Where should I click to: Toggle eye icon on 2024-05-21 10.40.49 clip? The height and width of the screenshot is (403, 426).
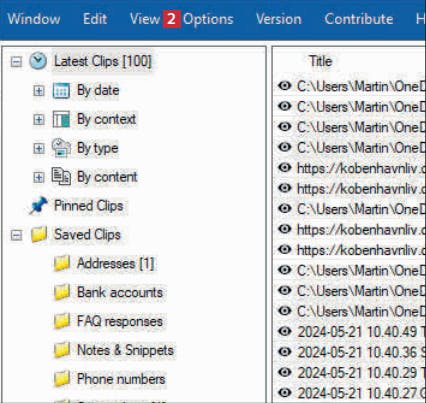coord(285,331)
